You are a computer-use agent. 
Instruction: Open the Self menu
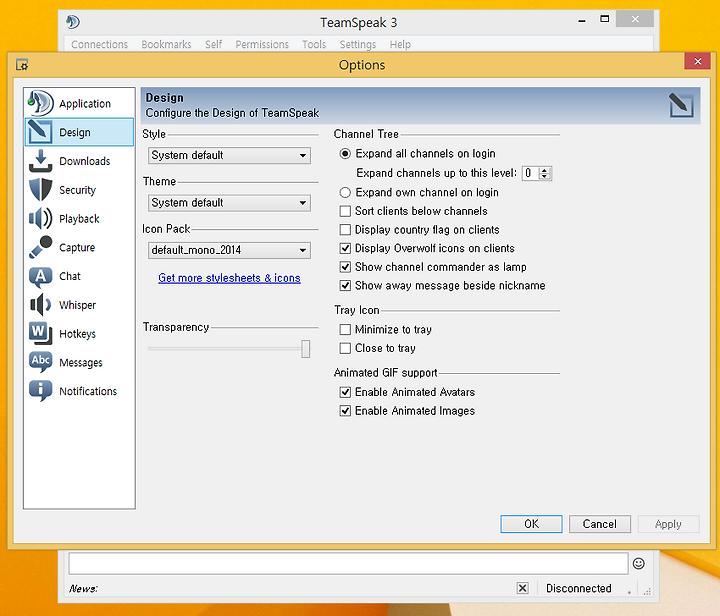coord(214,45)
